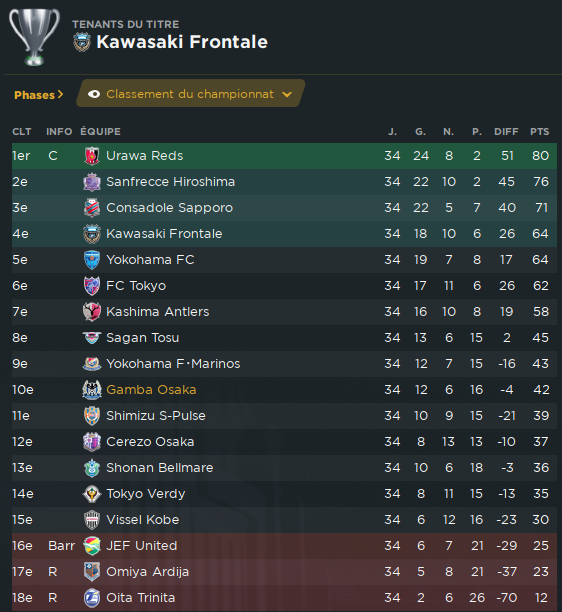Select the JEF United Barr row
This screenshot has height=612, width=562.
pos(284,546)
